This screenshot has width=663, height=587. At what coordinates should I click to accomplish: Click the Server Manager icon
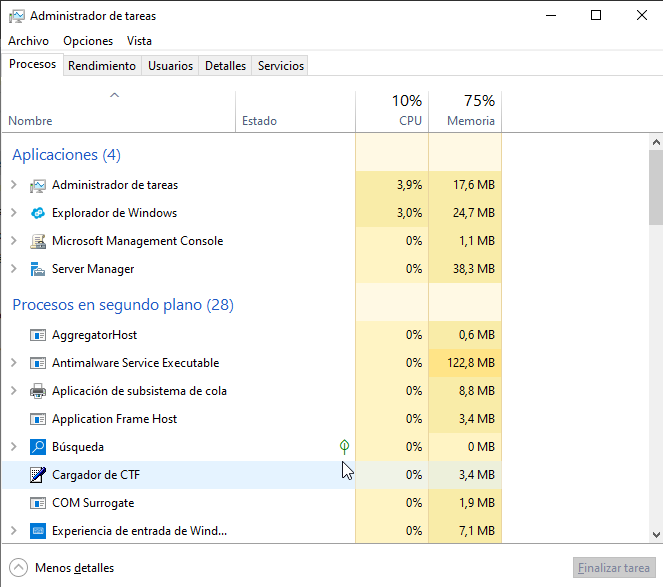(x=38, y=269)
